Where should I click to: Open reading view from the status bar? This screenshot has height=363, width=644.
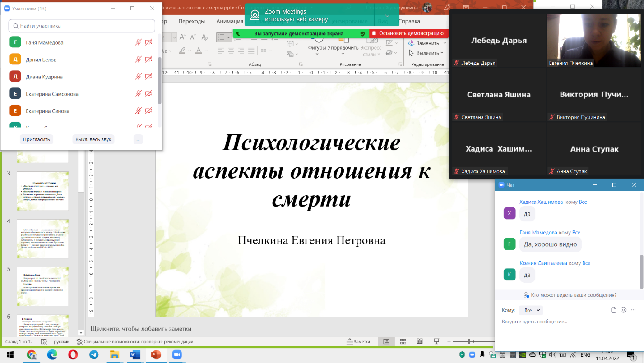click(420, 341)
